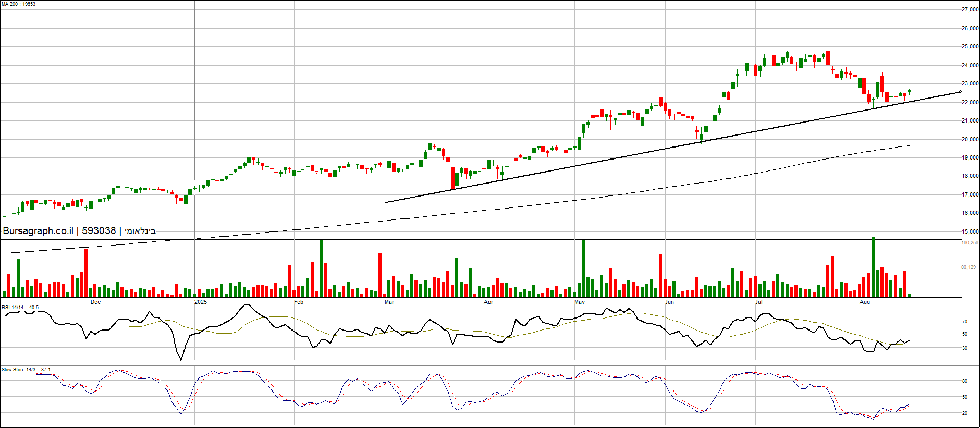Screen dimensions: 980x428
Task: Click the tallest green volume bar in August
Action: pos(873,267)
